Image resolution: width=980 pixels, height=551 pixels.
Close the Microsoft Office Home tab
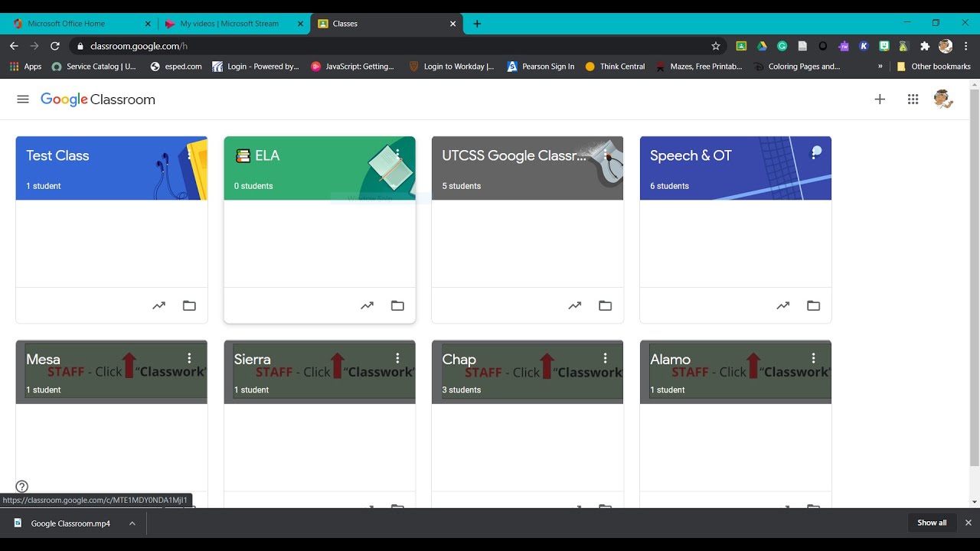click(148, 24)
